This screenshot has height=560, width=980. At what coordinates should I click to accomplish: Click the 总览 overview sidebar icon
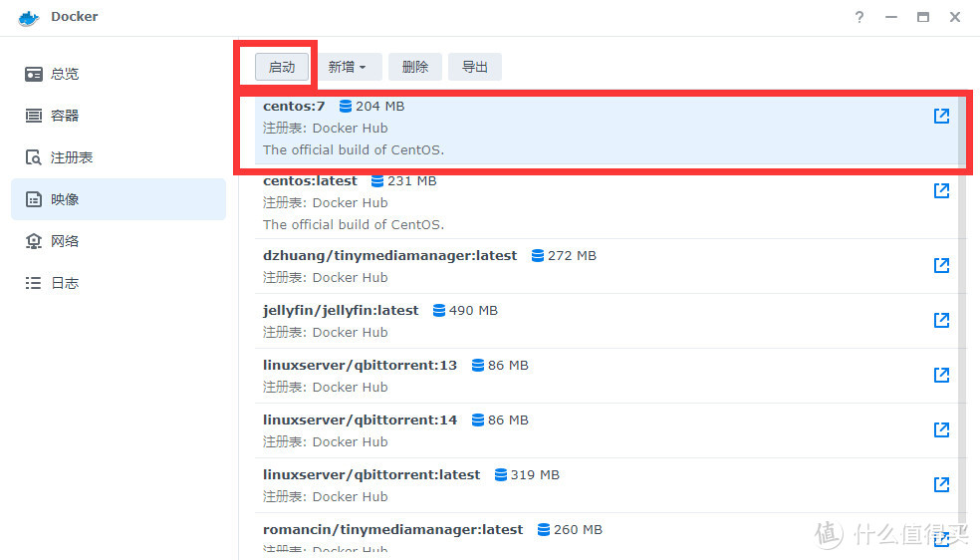[x=34, y=74]
